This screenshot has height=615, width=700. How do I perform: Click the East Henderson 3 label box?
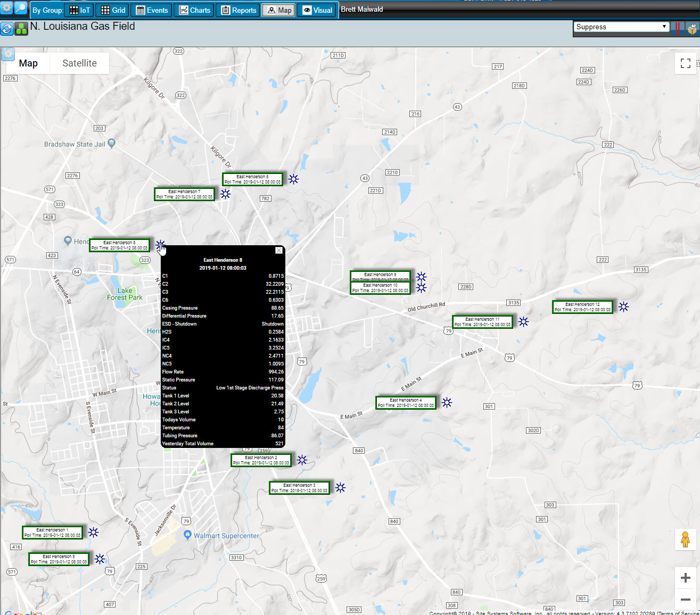[x=299, y=488]
